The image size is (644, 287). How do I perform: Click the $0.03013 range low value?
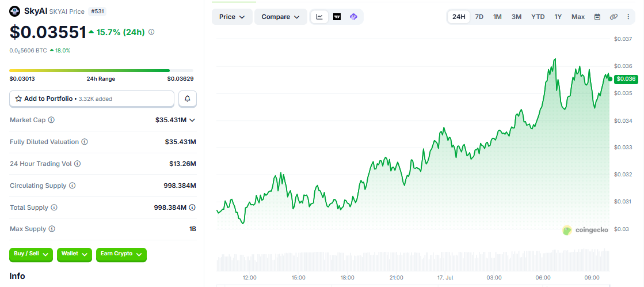tap(22, 79)
